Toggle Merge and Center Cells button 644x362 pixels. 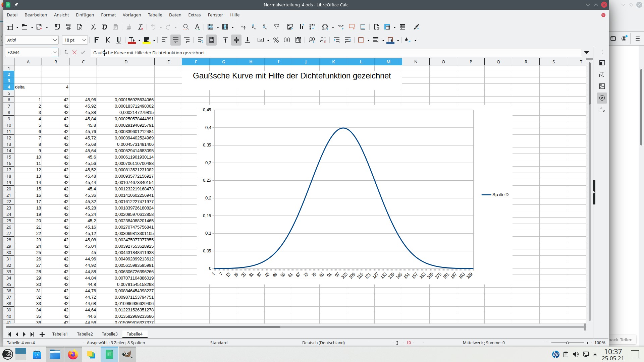click(x=211, y=40)
